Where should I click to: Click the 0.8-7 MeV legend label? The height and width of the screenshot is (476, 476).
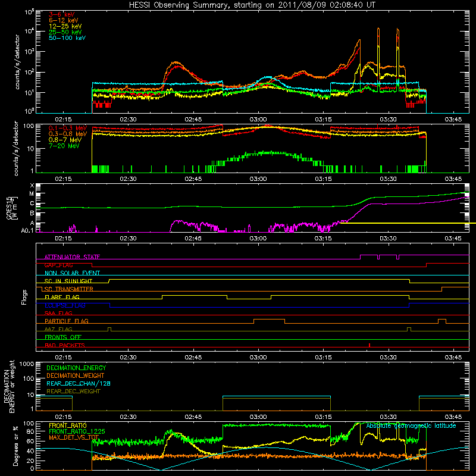click(65, 140)
